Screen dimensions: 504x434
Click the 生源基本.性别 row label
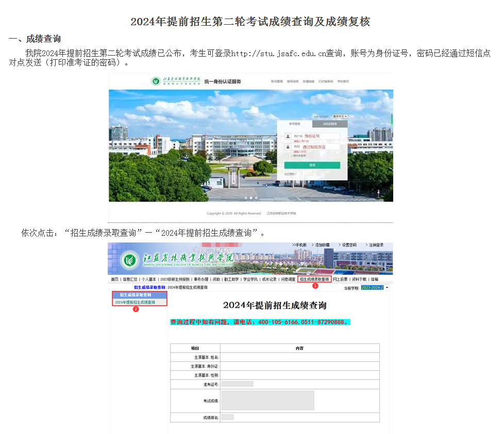coord(206,375)
